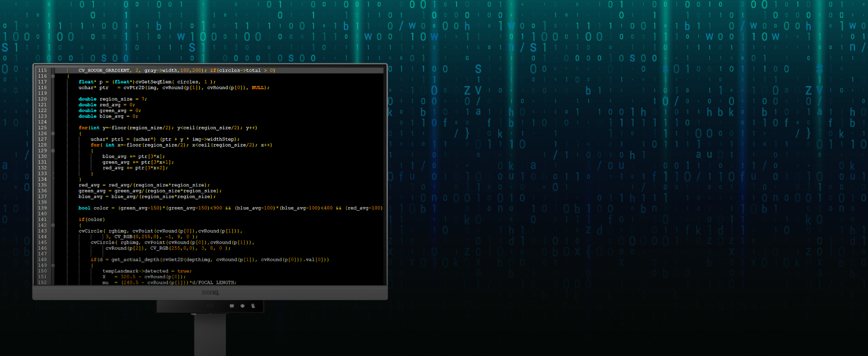
Task: Click line number 115 in the gutter
Action: click(x=42, y=70)
